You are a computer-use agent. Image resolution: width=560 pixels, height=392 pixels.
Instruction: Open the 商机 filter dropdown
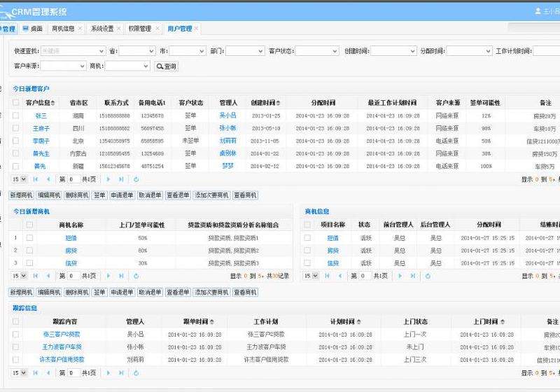127,66
